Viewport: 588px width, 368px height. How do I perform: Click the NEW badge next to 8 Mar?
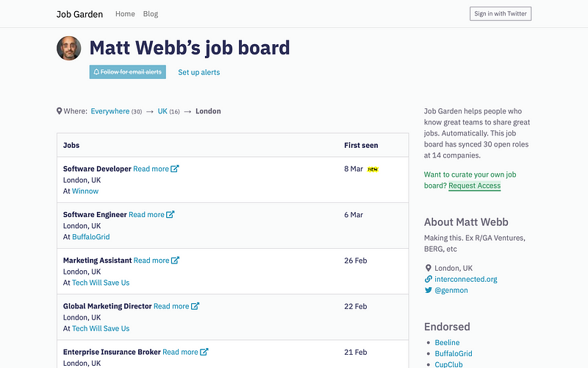(x=373, y=169)
